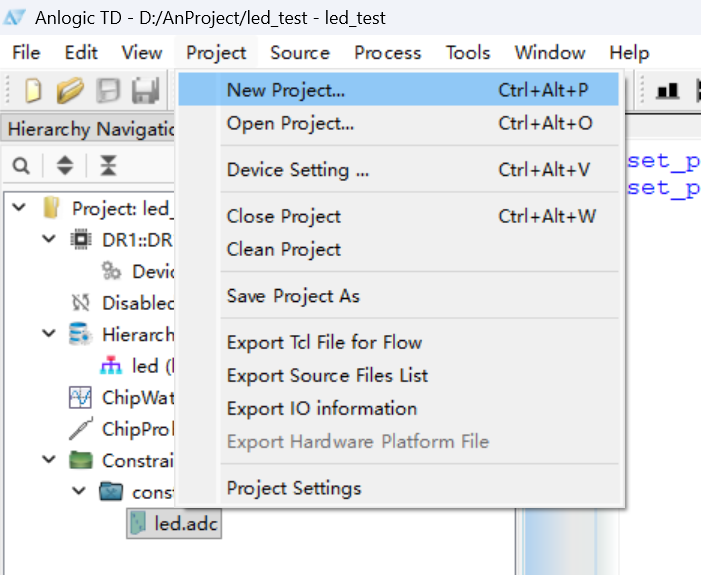The image size is (701, 575).
Task: Select Export Tcl File for Flow
Action: [398, 342]
